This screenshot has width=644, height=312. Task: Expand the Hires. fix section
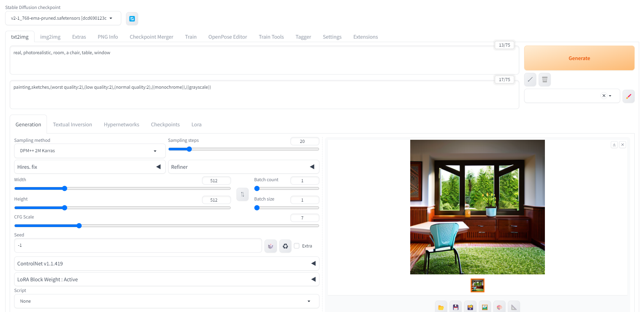pyautogui.click(x=90, y=167)
